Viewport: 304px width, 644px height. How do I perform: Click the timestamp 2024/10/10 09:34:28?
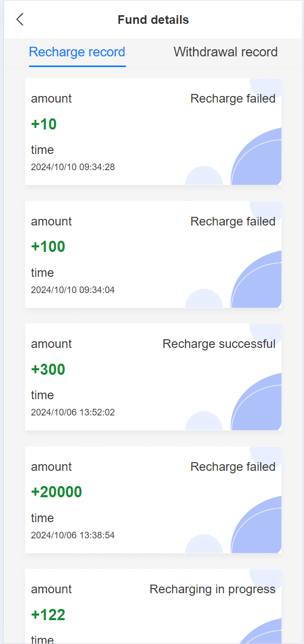(73, 167)
